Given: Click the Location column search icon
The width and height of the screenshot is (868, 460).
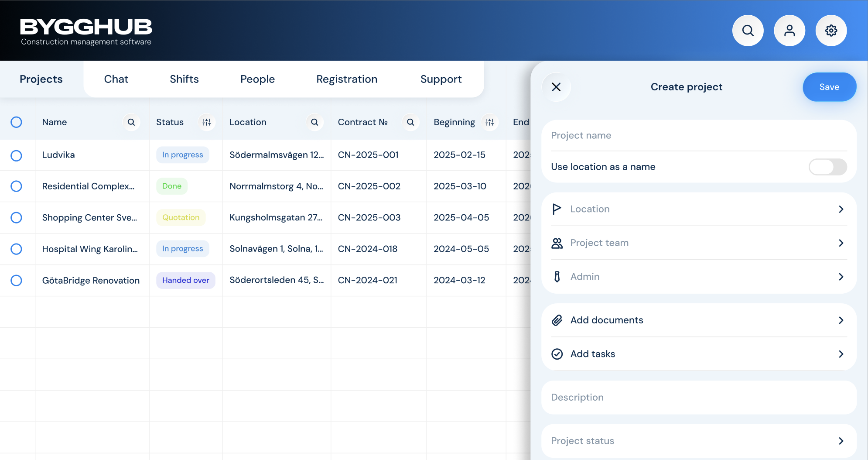Looking at the screenshot, I should click(x=314, y=122).
